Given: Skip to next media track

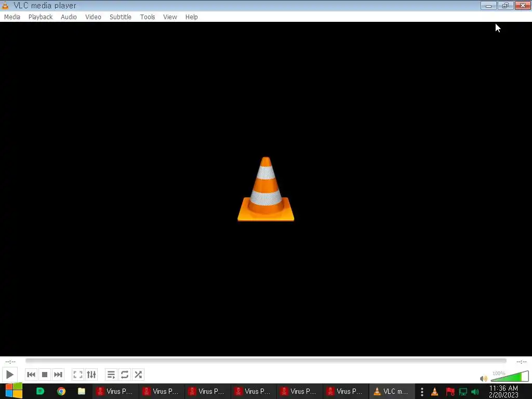Looking at the screenshot, I should [58, 375].
